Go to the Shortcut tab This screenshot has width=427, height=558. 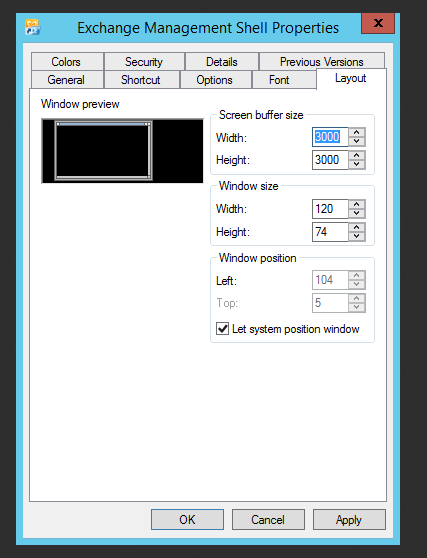click(x=141, y=80)
